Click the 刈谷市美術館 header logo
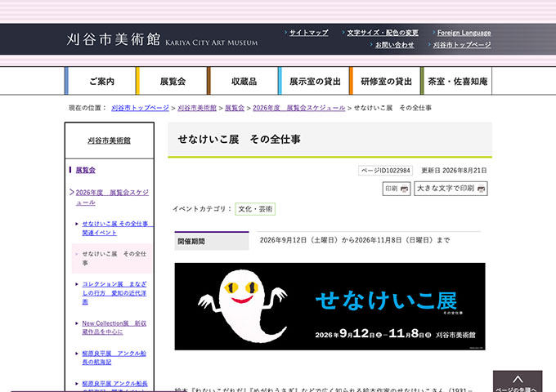 tap(162, 39)
